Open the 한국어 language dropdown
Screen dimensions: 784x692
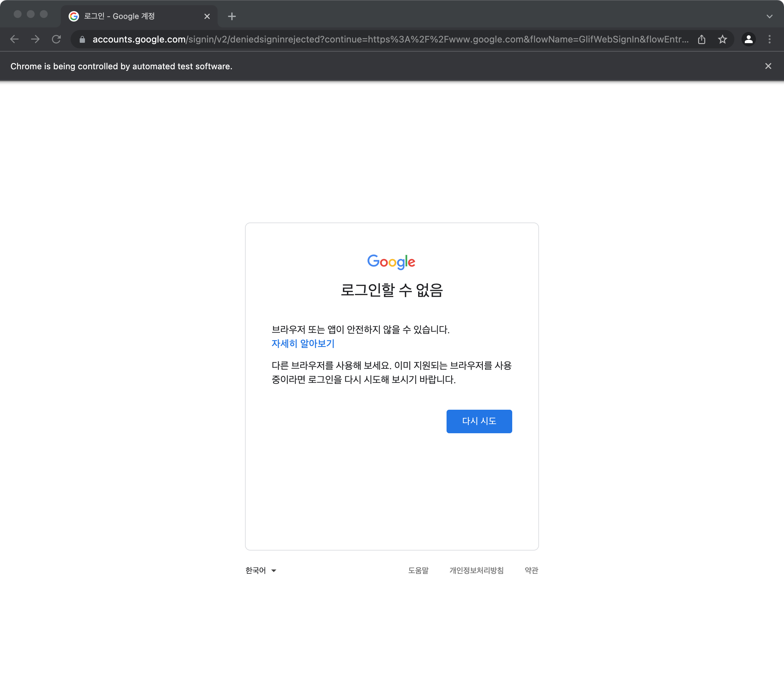261,570
